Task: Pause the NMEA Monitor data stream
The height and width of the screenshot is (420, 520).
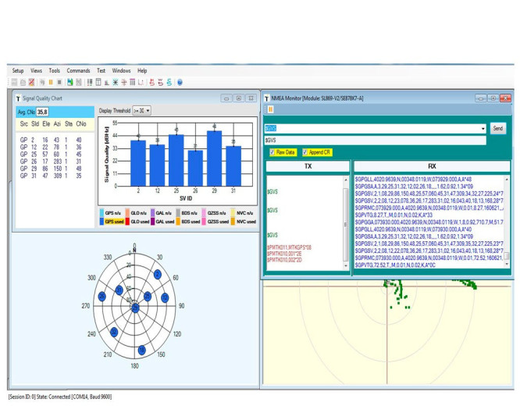Action: [x=271, y=110]
